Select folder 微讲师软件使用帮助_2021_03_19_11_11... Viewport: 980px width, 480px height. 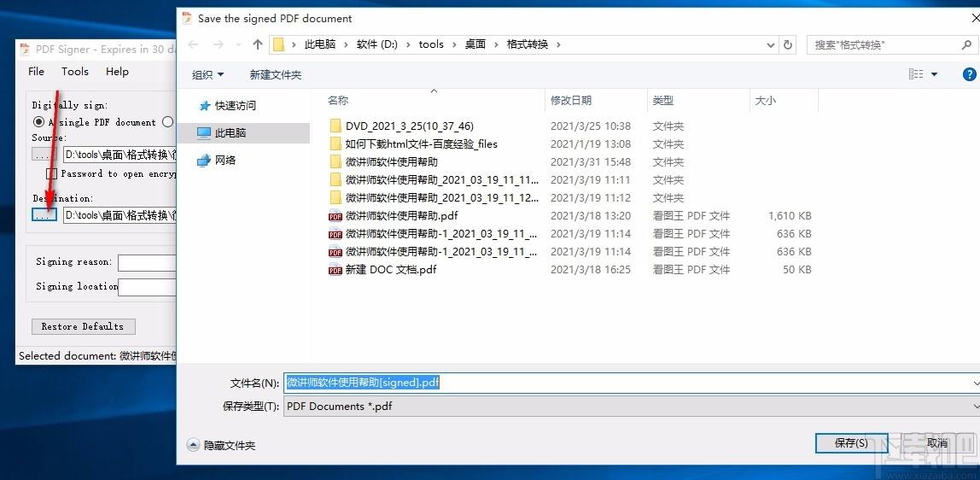(x=442, y=180)
